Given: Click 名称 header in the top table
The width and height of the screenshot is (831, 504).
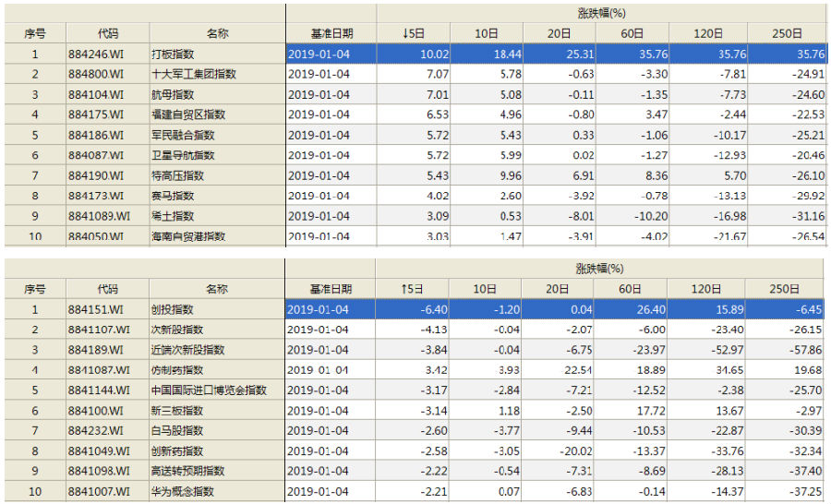Looking at the screenshot, I should tap(217, 33).
